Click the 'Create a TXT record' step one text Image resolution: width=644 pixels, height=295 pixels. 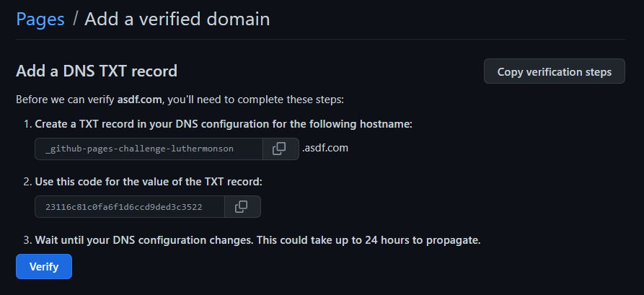[x=224, y=124]
